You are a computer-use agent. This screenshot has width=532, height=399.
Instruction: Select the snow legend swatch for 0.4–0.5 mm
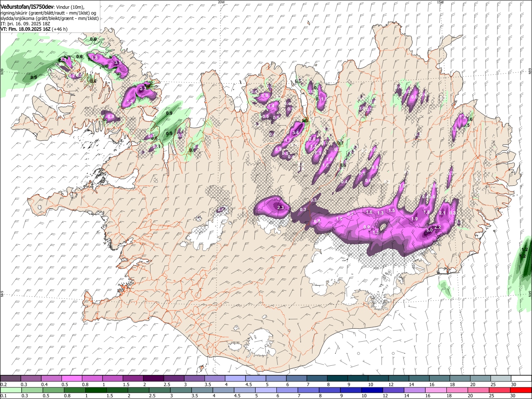coord(52,379)
